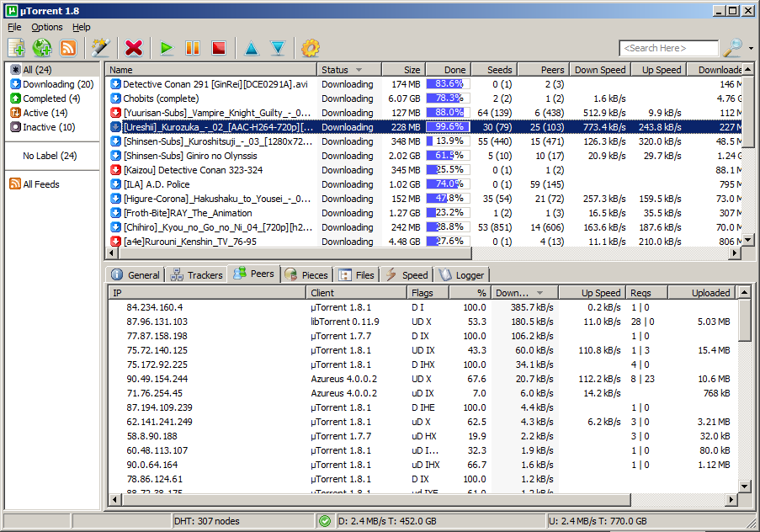This screenshot has height=532, width=760.
Task: Click status icon of Froth-Bite RAY The Animation
Action: (115, 213)
